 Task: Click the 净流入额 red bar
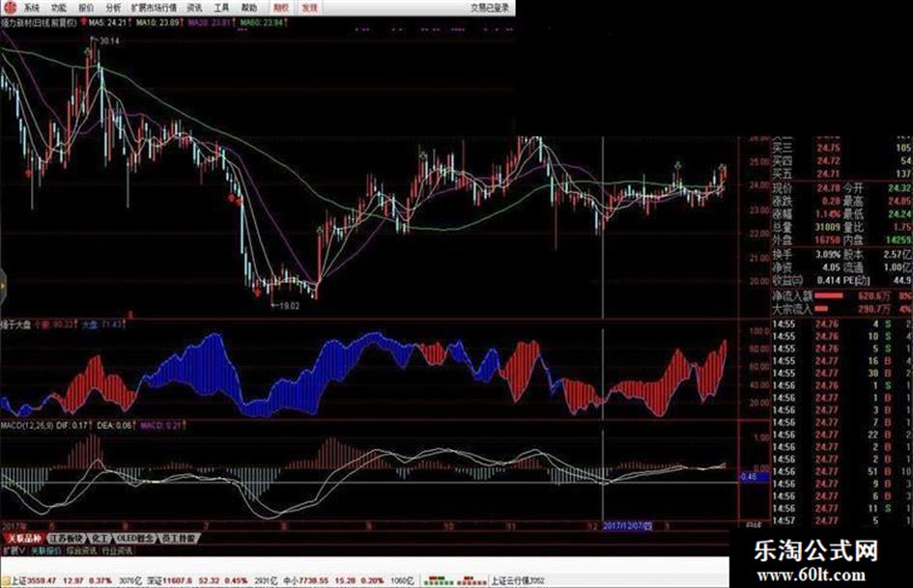pyautogui.click(x=828, y=295)
